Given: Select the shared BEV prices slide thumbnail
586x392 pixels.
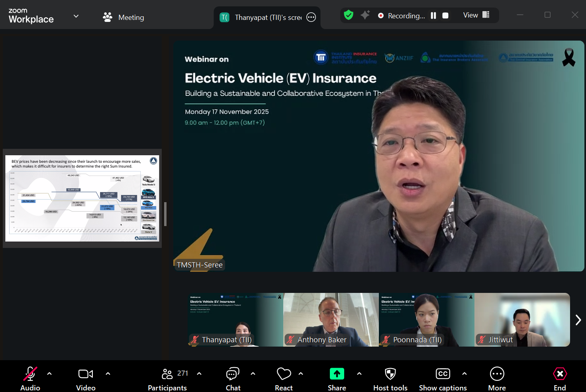Looking at the screenshot, I should (82, 198).
